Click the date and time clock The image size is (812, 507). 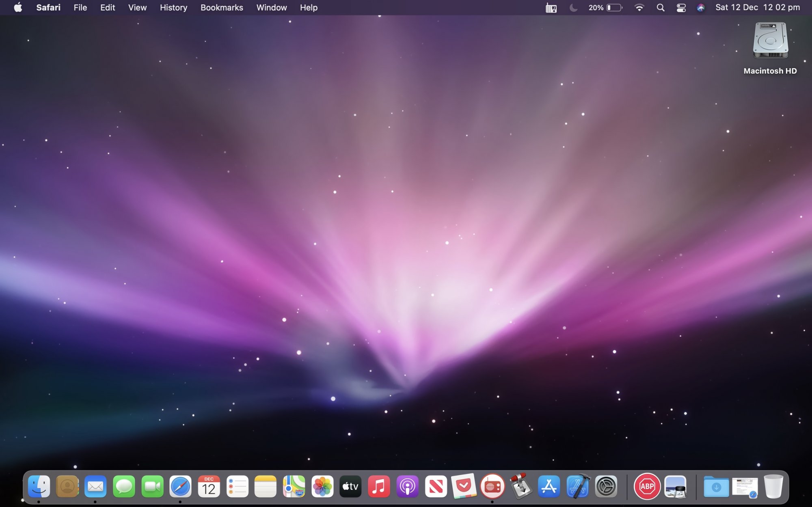click(757, 8)
